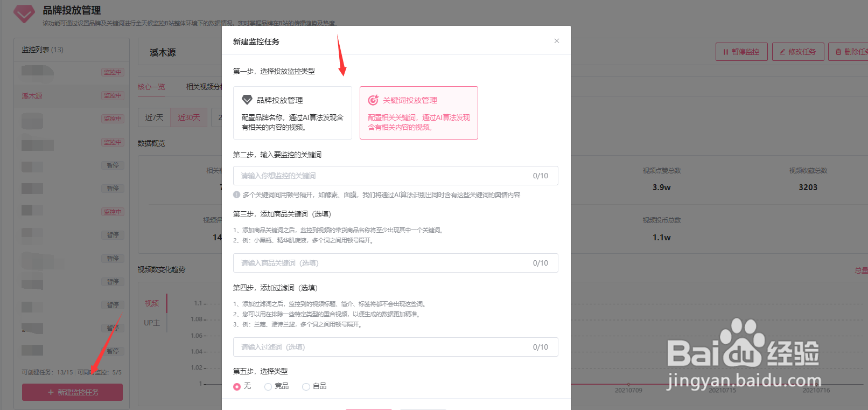Click the 视频点赞总数 value 3.9w
The height and width of the screenshot is (410, 868).
tap(662, 187)
